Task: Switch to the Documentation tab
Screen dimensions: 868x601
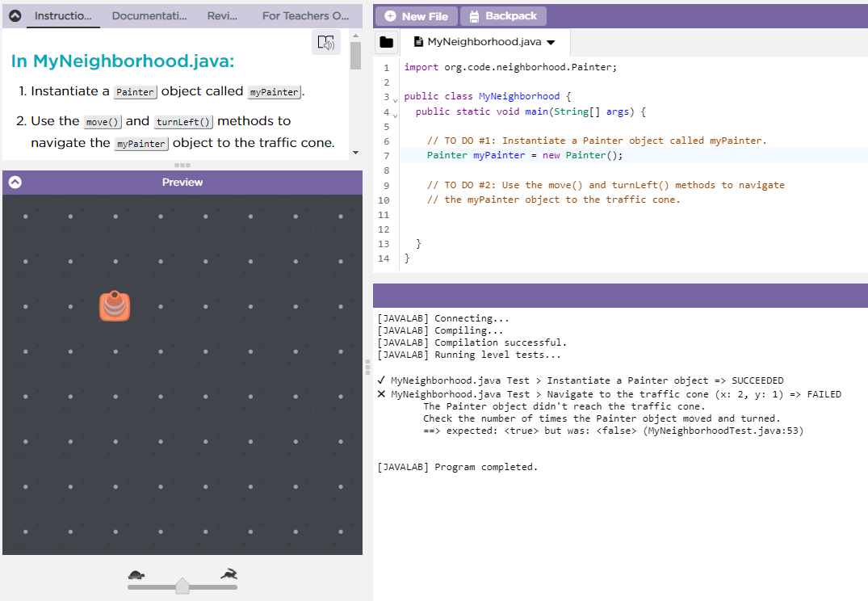Action: 149,15
